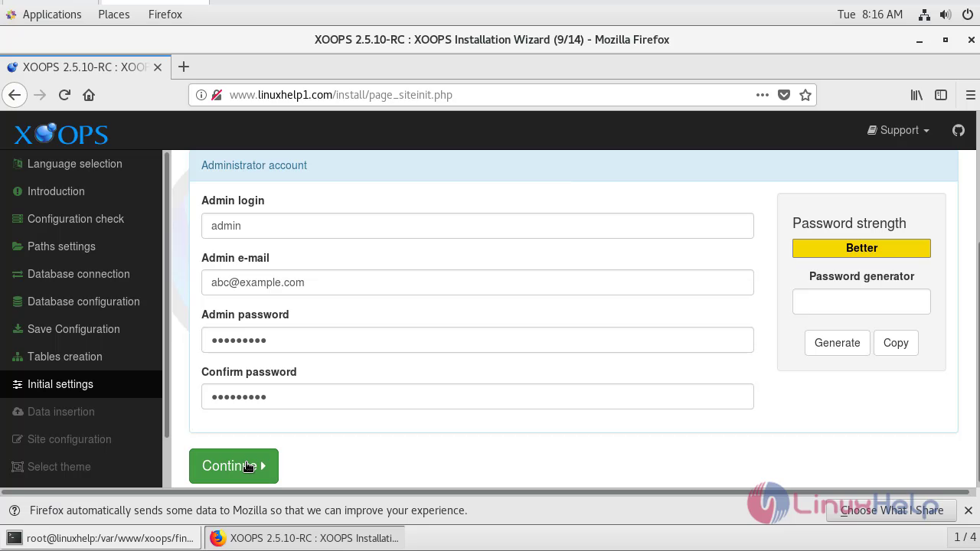This screenshot has width=980, height=551.
Task: Open a new browser tab
Action: pos(183,67)
